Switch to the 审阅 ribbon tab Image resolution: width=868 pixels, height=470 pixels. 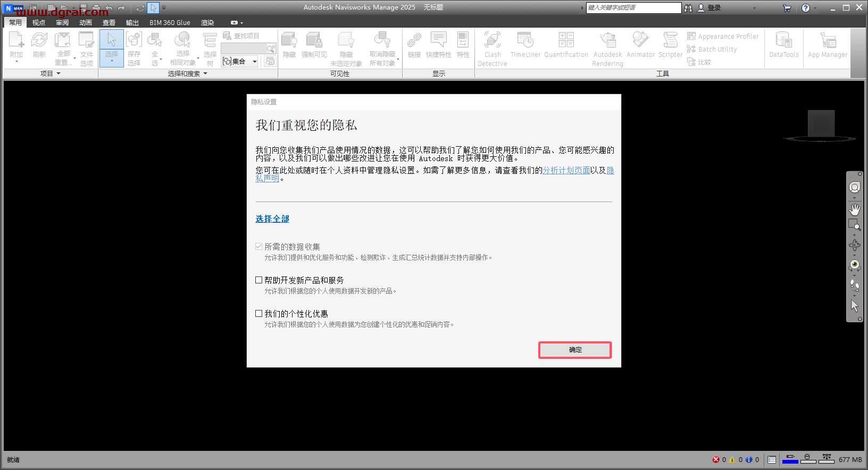[x=62, y=22]
